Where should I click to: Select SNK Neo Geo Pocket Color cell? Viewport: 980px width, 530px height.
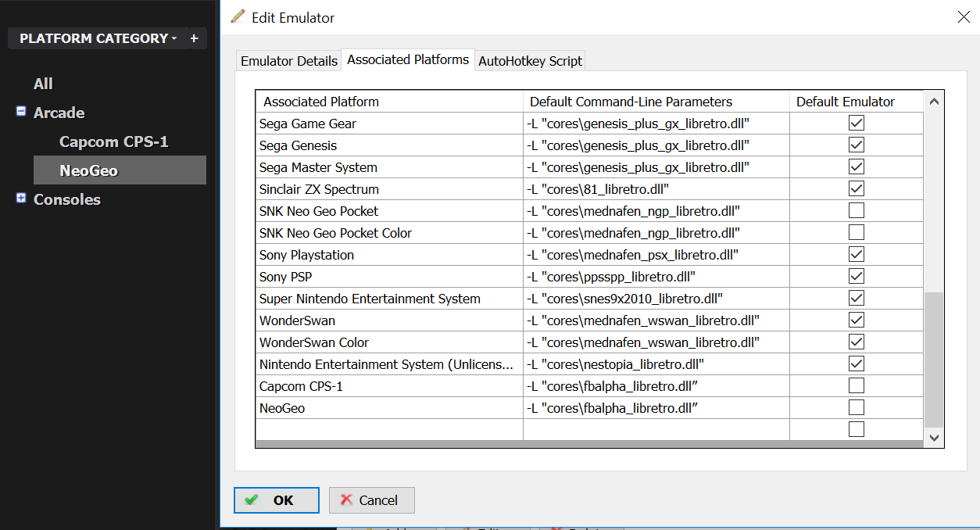coord(389,232)
